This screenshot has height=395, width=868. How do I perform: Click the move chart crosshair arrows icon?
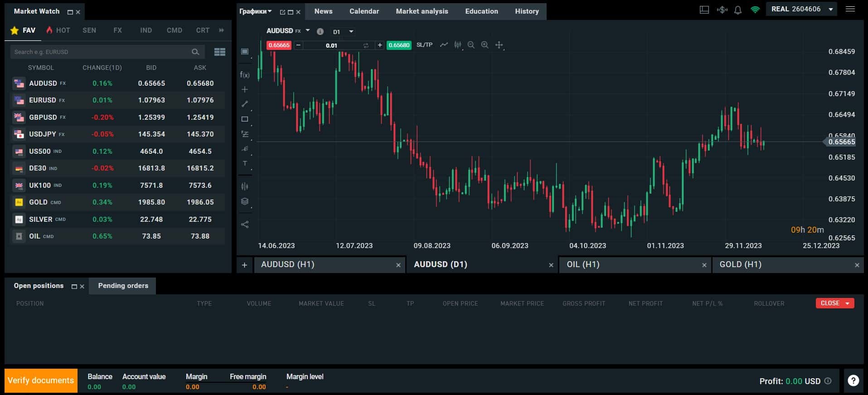pyautogui.click(x=499, y=45)
